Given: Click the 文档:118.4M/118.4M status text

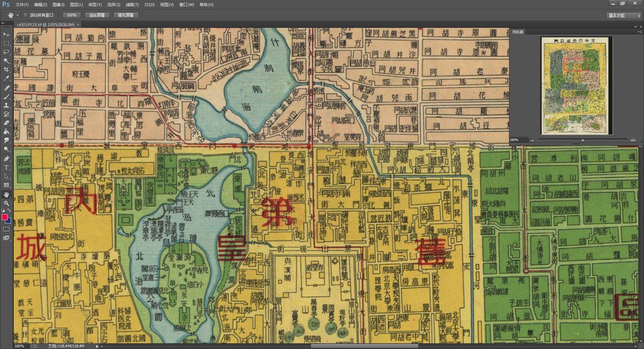Looking at the screenshot, I should (x=66, y=346).
